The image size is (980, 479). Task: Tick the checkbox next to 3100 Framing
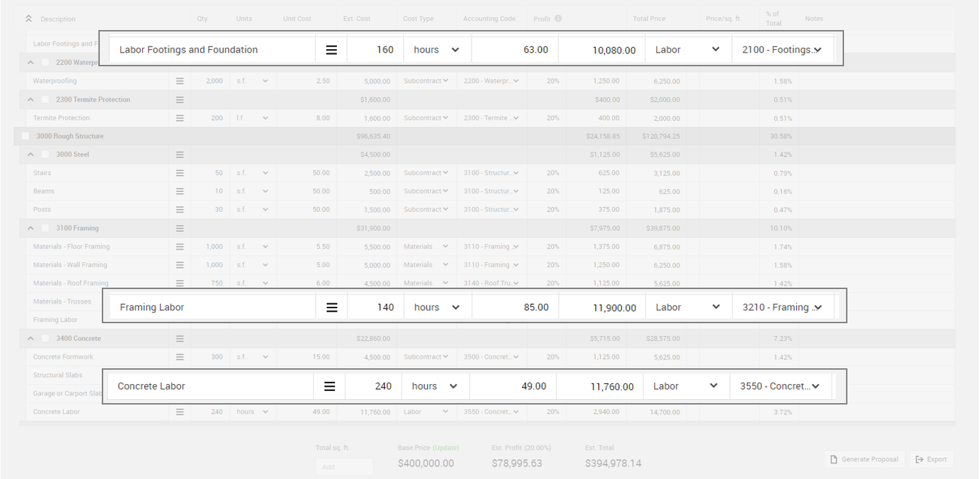(x=46, y=228)
